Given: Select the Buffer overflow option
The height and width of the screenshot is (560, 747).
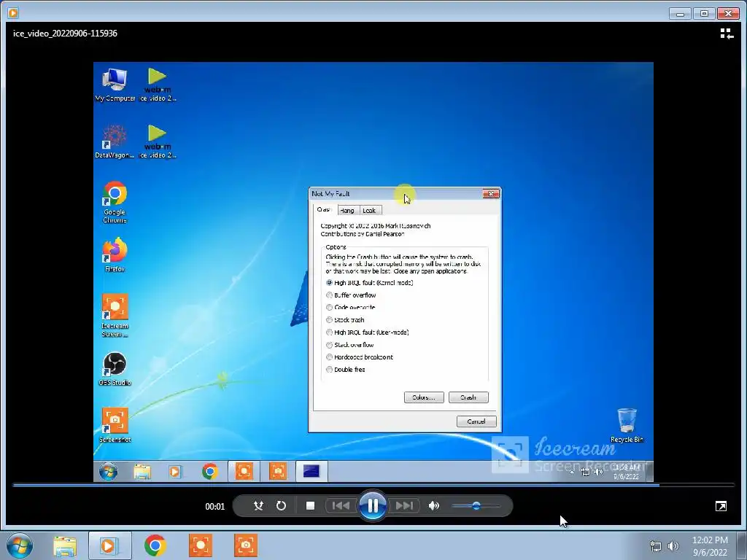Looking at the screenshot, I should (x=351, y=295).
